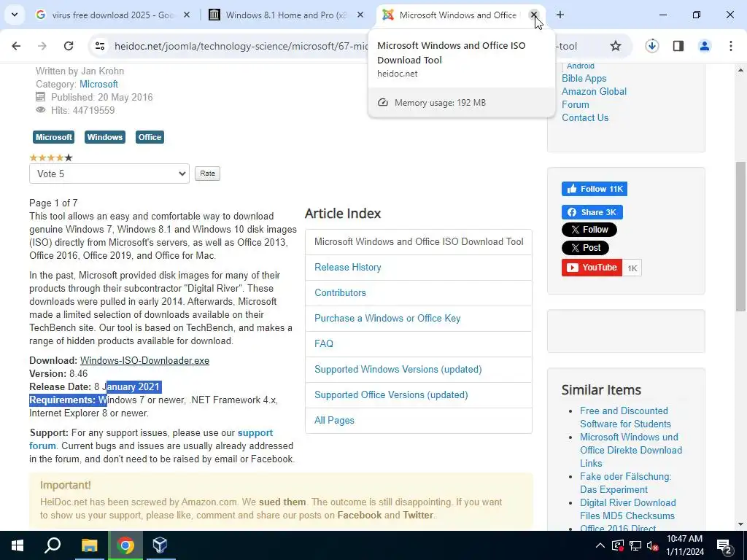747x560 pixels.
Task: Go back to the previous page
Action: coord(16,46)
